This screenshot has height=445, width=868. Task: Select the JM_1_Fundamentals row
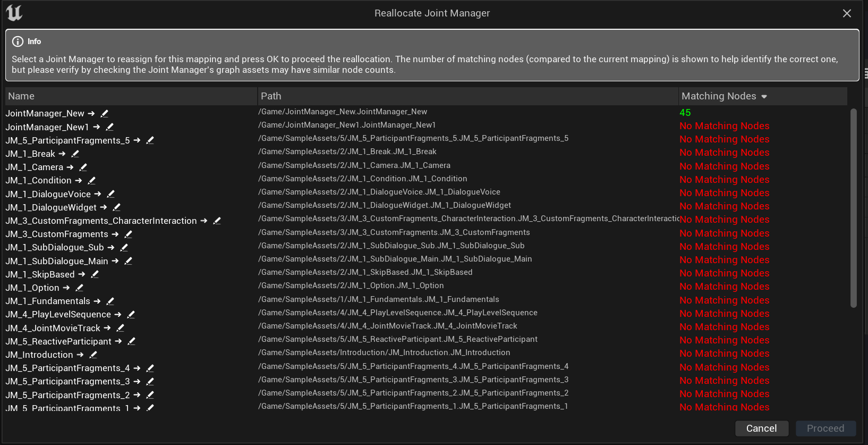tap(48, 301)
